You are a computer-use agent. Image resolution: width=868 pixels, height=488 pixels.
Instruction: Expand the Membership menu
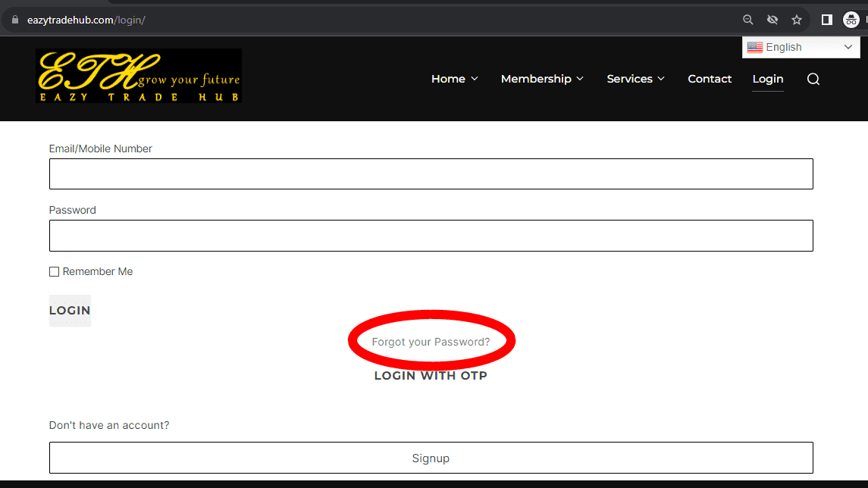click(542, 79)
